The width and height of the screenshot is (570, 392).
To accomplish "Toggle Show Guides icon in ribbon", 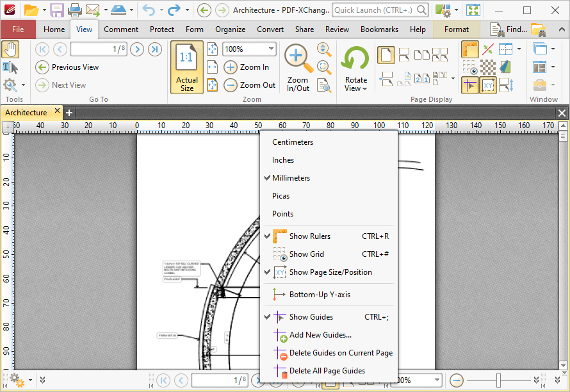I will pos(469,85).
